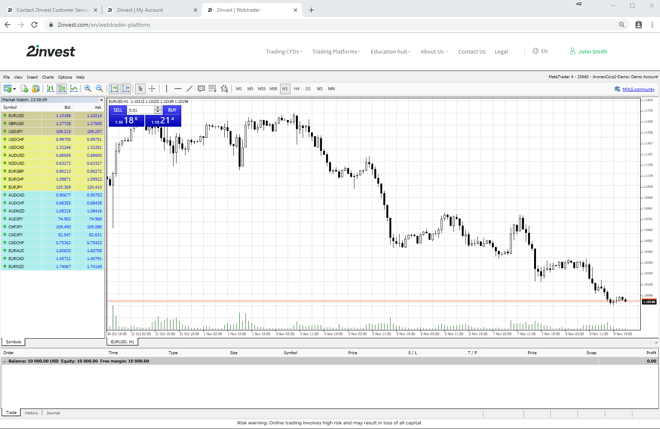This screenshot has height=429, width=660.
Task: Switch to the Symbols tab
Action: [x=13, y=342]
